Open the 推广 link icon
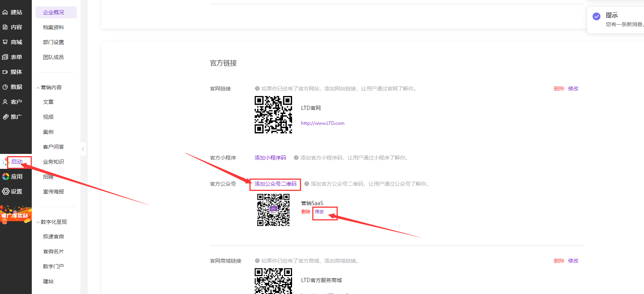The width and height of the screenshot is (644, 294). point(5,117)
